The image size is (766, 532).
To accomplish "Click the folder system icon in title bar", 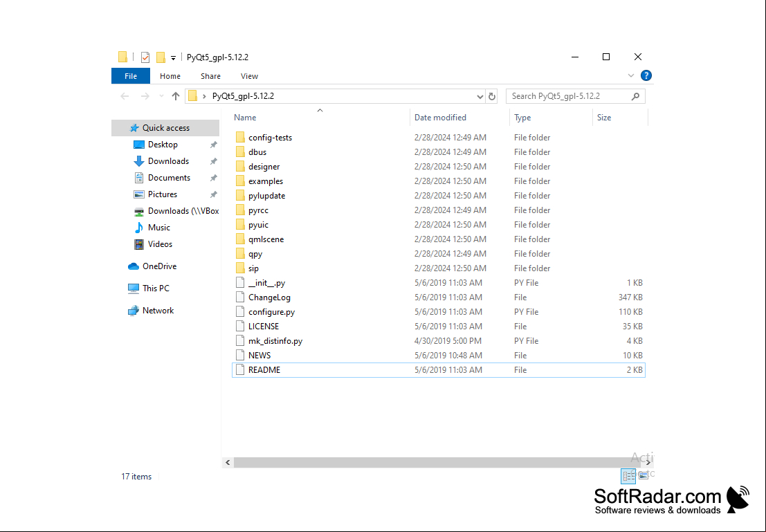I will (x=122, y=57).
